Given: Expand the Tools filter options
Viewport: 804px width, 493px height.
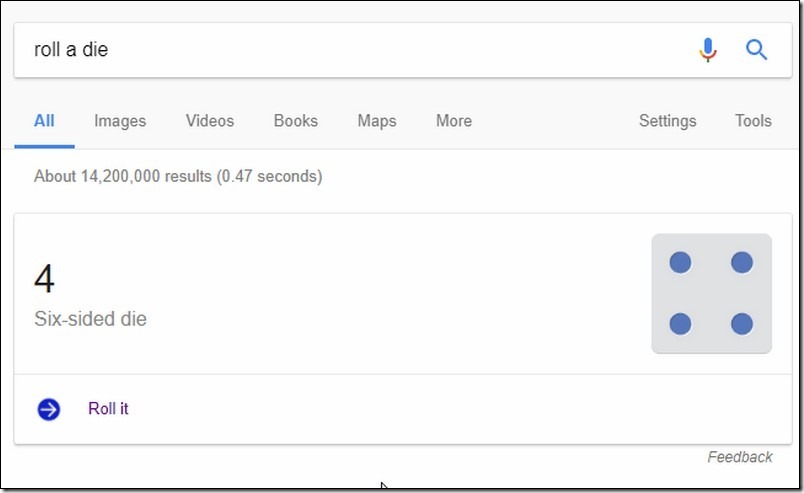Looking at the screenshot, I should (753, 121).
